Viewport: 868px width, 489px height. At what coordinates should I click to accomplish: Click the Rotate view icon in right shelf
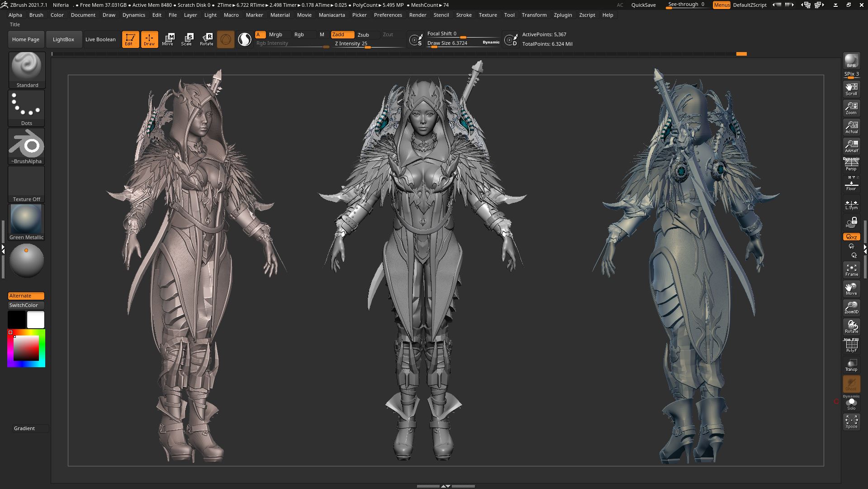click(851, 327)
